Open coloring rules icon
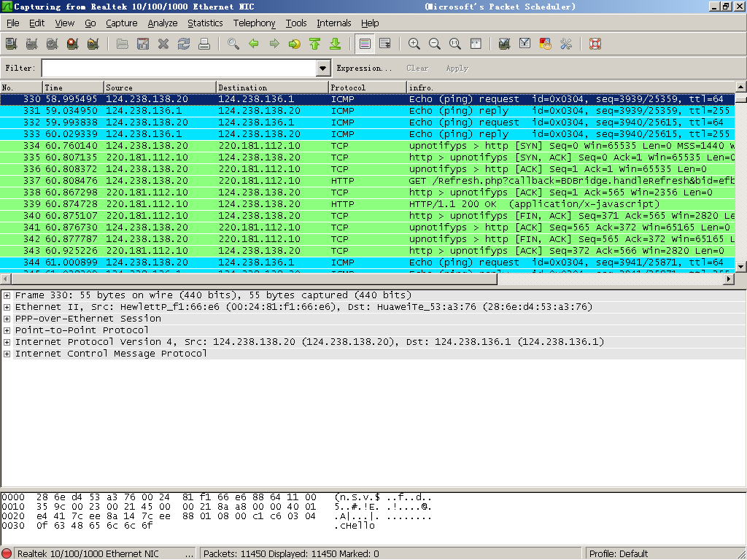The width and height of the screenshot is (747, 560). point(546,44)
